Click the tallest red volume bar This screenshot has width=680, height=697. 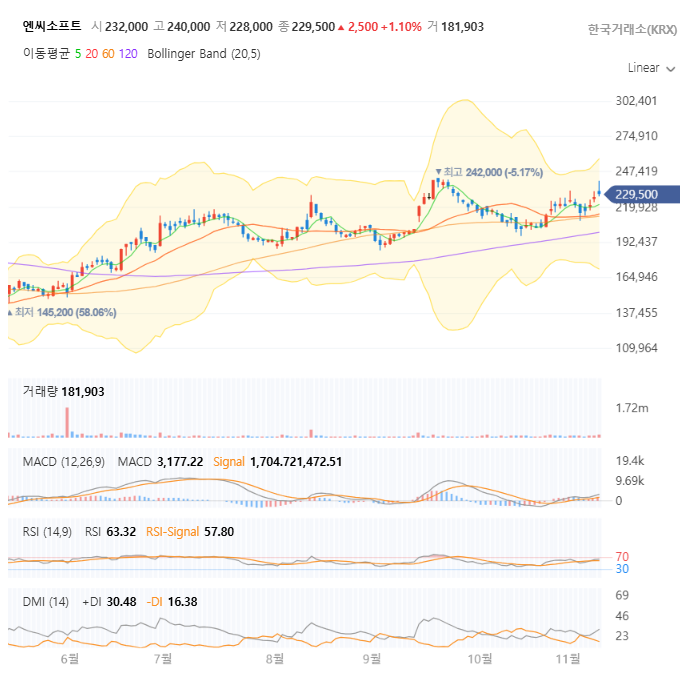[x=67, y=422]
